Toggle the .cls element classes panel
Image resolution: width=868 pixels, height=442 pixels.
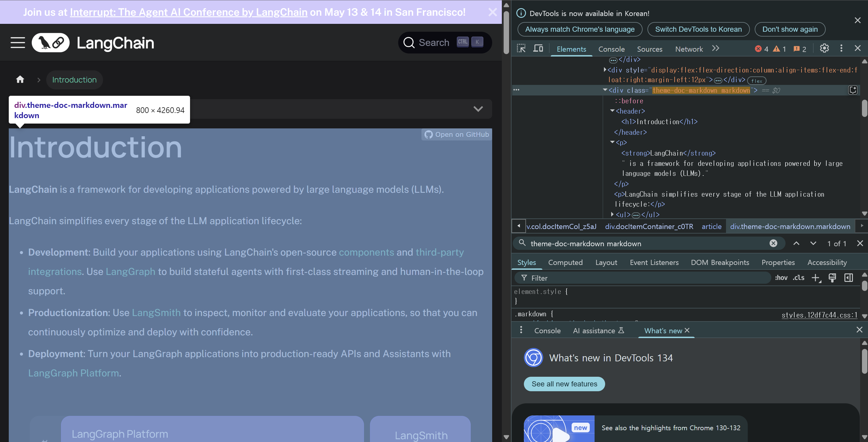click(x=798, y=278)
